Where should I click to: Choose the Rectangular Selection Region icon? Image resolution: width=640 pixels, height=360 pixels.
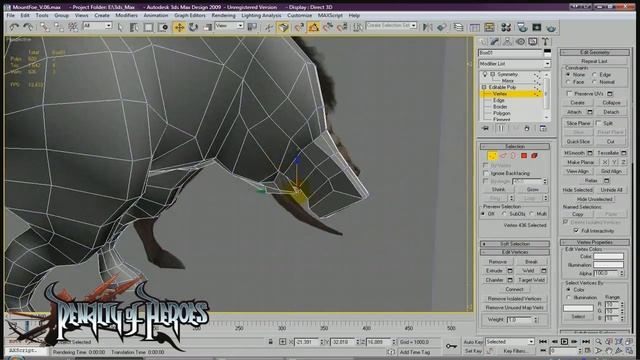[x=148, y=27]
